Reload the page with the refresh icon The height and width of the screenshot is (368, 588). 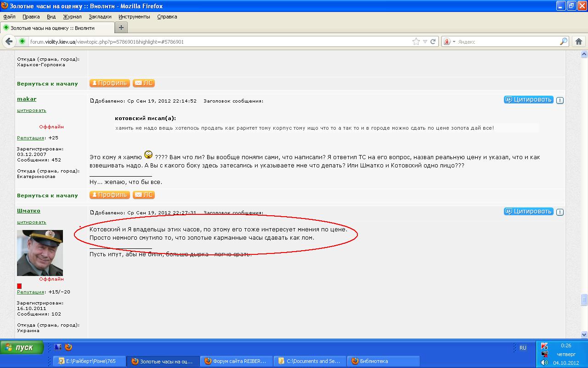pyautogui.click(x=433, y=41)
